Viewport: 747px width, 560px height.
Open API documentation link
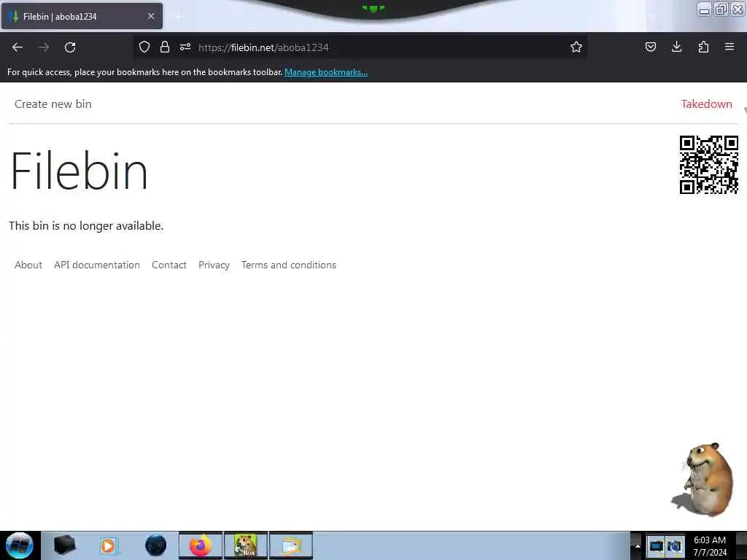tap(97, 265)
